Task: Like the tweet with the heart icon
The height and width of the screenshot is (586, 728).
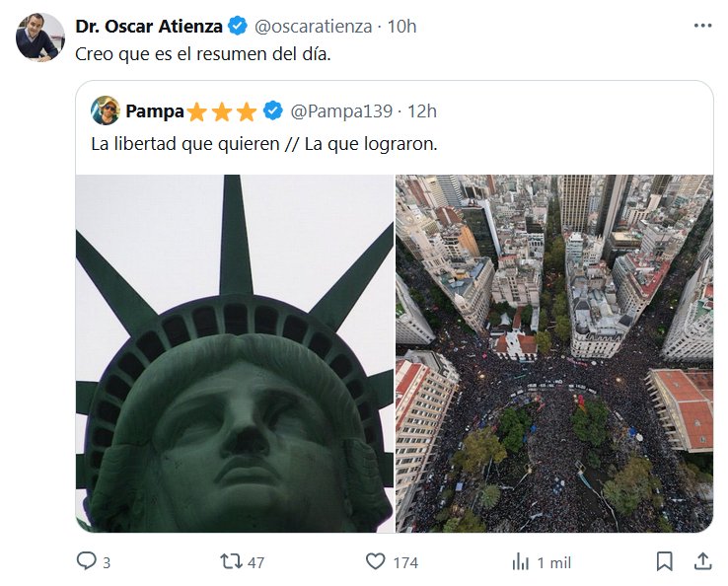Action: click(375, 561)
